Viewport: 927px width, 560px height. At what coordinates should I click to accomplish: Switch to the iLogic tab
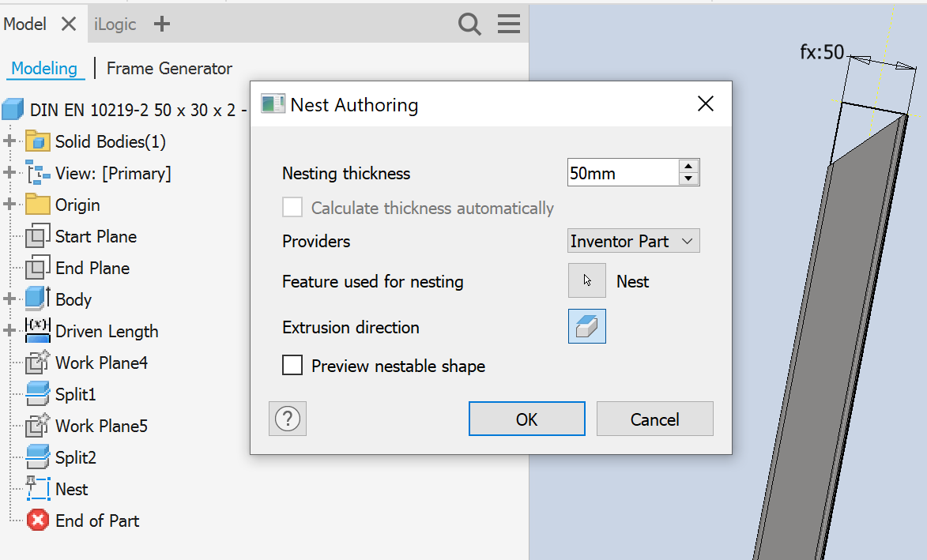point(115,24)
